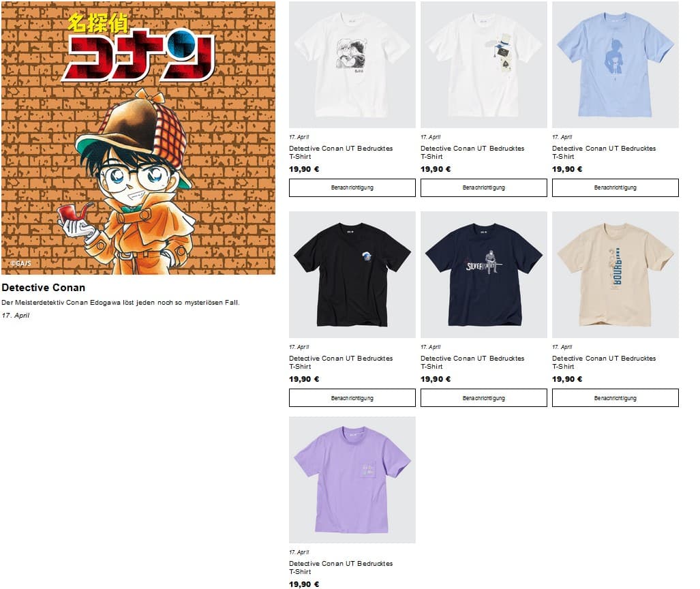Click Benachrichtigung under the card-print white T-shirt
The image size is (700, 589).
tap(483, 188)
